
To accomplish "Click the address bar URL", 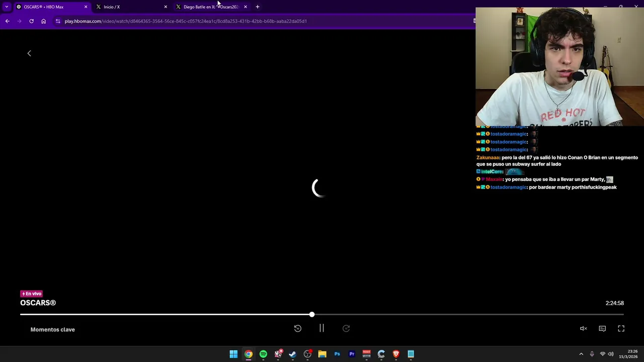I will [x=186, y=21].
